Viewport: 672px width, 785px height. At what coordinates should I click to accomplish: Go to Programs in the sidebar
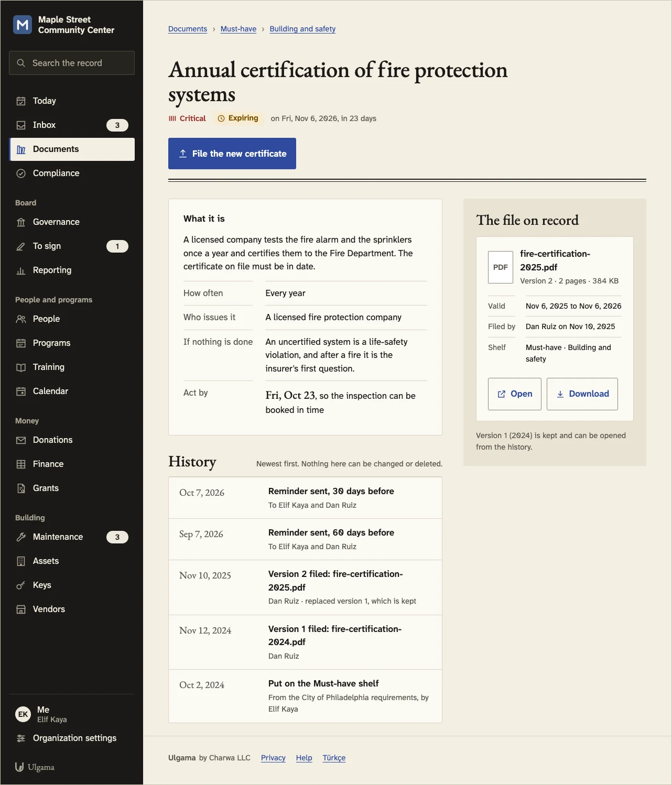click(x=72, y=343)
